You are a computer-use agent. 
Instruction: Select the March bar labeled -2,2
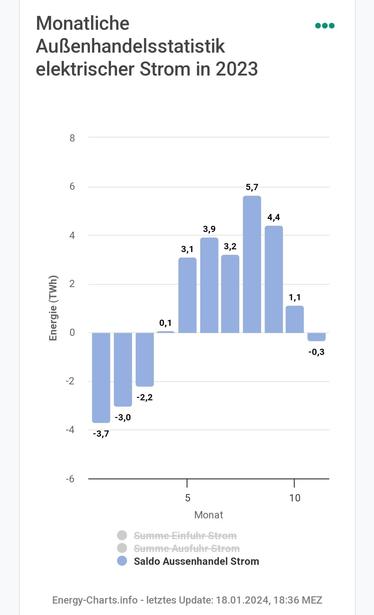click(145, 359)
